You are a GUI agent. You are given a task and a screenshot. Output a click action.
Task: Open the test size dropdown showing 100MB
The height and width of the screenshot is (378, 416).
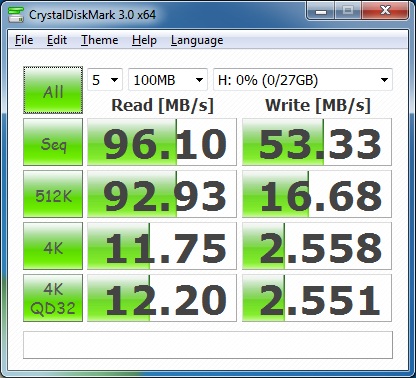(x=168, y=80)
